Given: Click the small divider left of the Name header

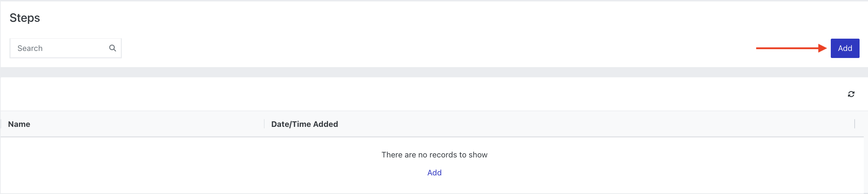Looking at the screenshot, I should [x=1, y=124].
